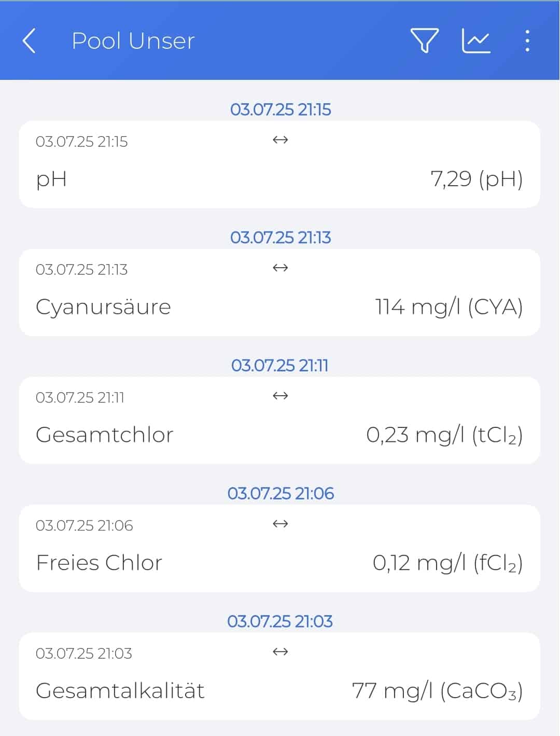560x736 pixels.
Task: Tap the arrow icon on Cyanursäure card
Action: coord(280,268)
